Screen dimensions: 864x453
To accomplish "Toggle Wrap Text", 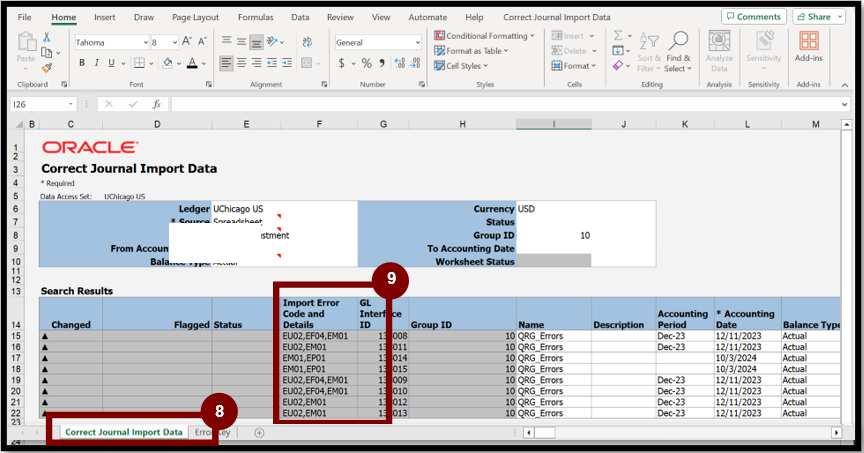I will (307, 41).
